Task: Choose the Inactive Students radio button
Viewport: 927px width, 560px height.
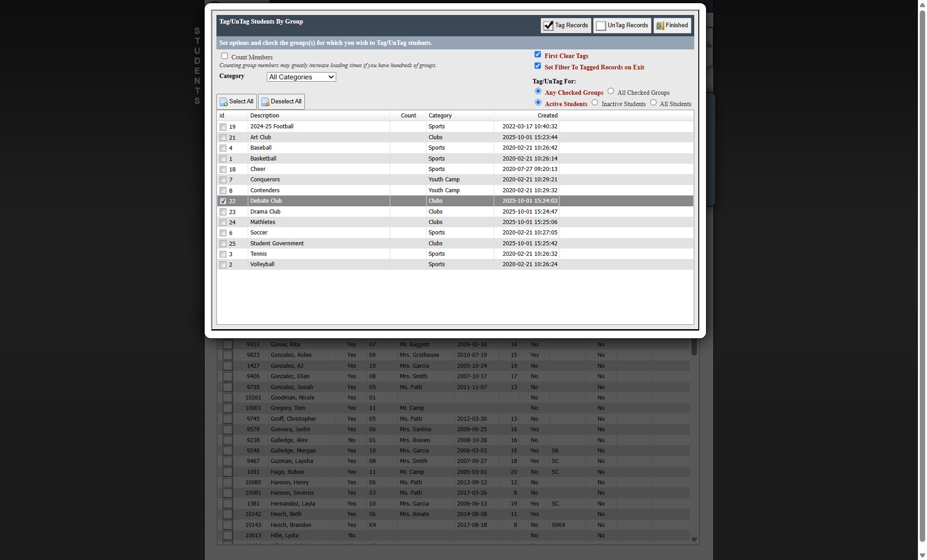Action: click(595, 103)
